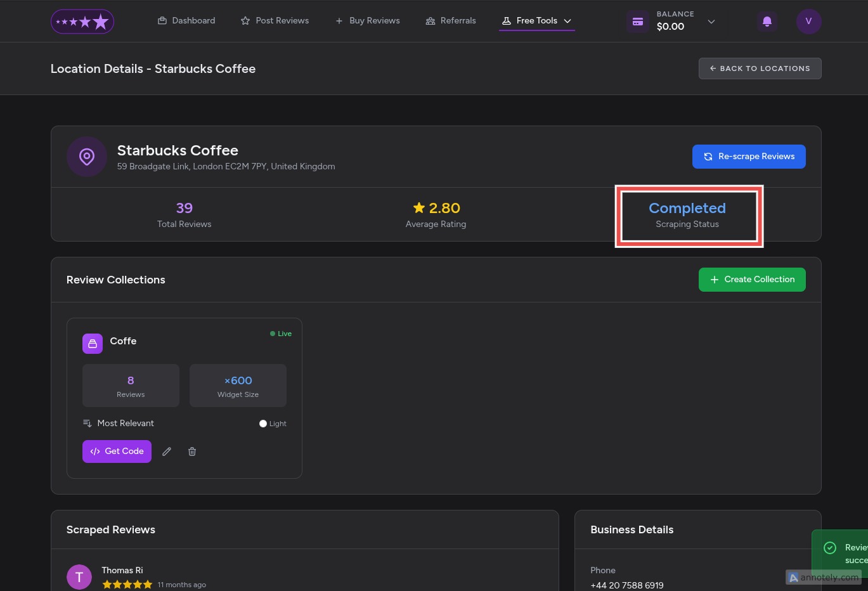Click the address text under Starbucks Coffee
Screen dimensions: 868x591
(226, 166)
